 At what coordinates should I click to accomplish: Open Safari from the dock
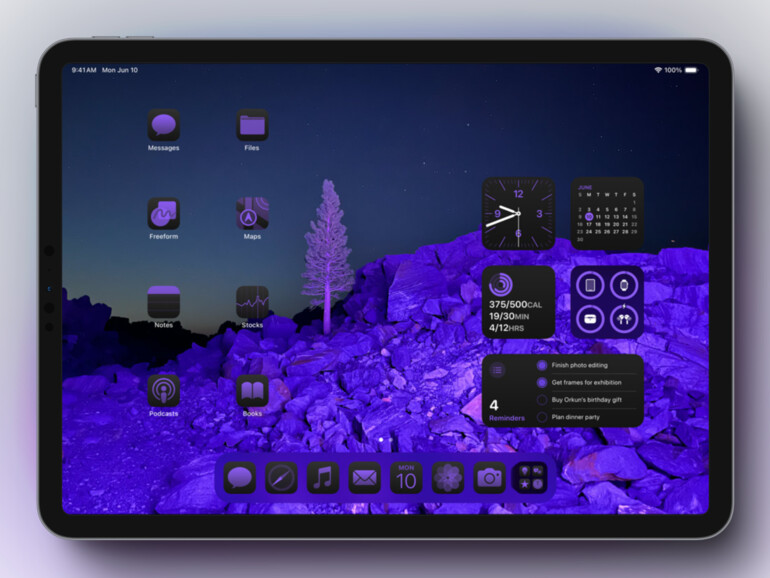coord(281,478)
